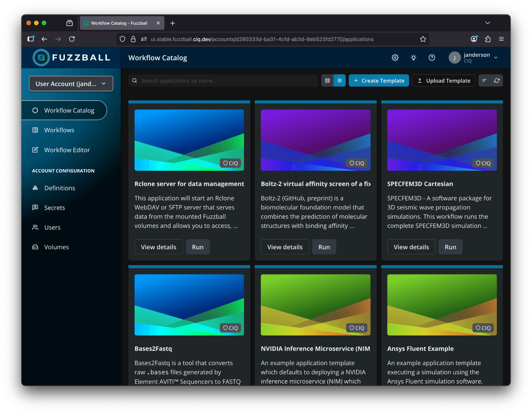Click Upload Template button
Viewport: 532px width, 414px height.
tap(444, 80)
